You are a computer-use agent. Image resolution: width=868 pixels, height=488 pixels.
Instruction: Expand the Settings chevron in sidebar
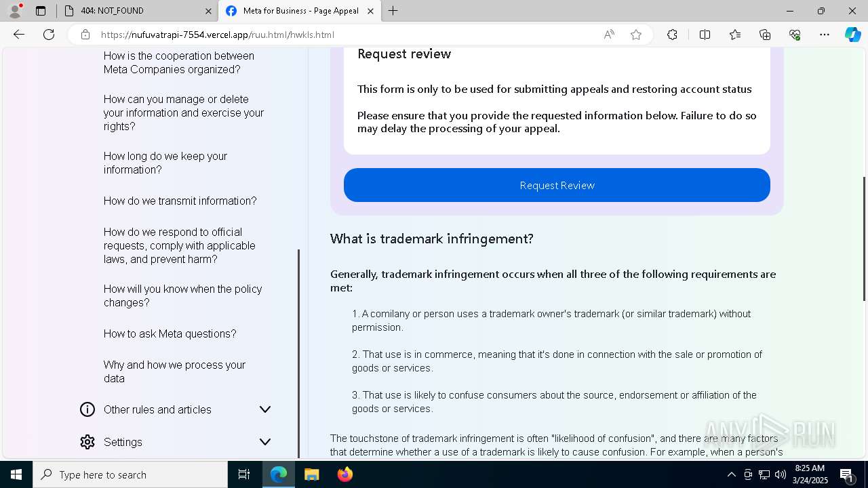[265, 442]
